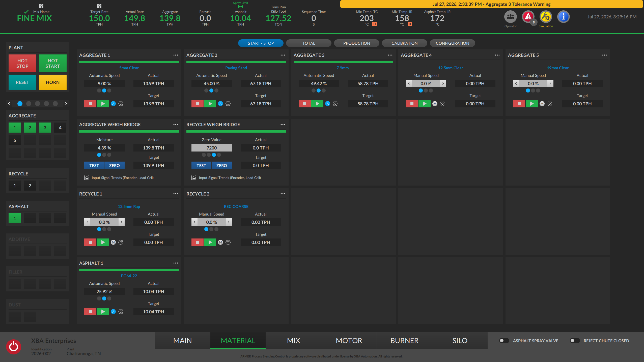Open Asphalt 1 settings gear

121,312
